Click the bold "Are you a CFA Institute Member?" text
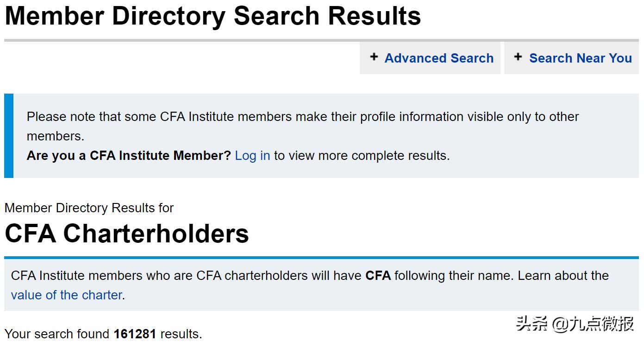644x342 pixels. click(129, 156)
